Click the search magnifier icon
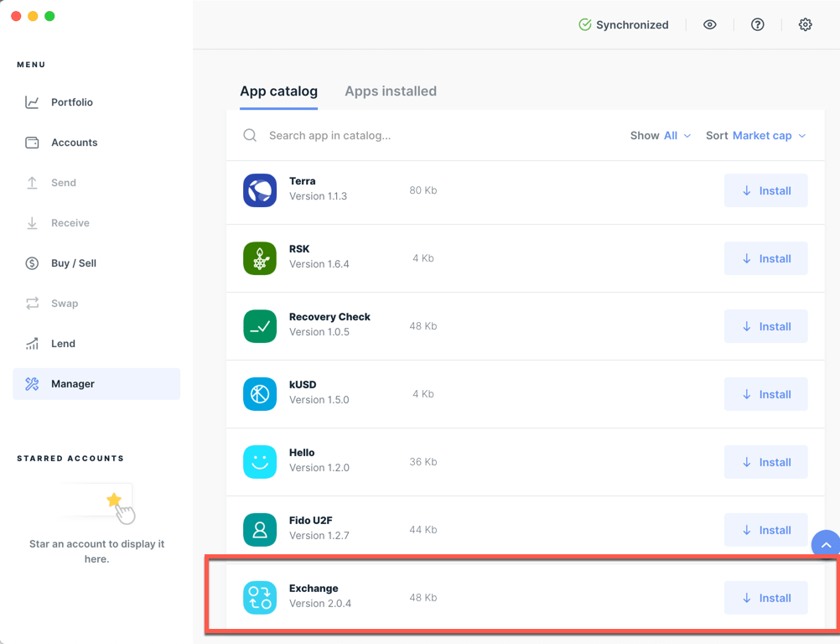Image resolution: width=840 pixels, height=644 pixels. [250, 135]
